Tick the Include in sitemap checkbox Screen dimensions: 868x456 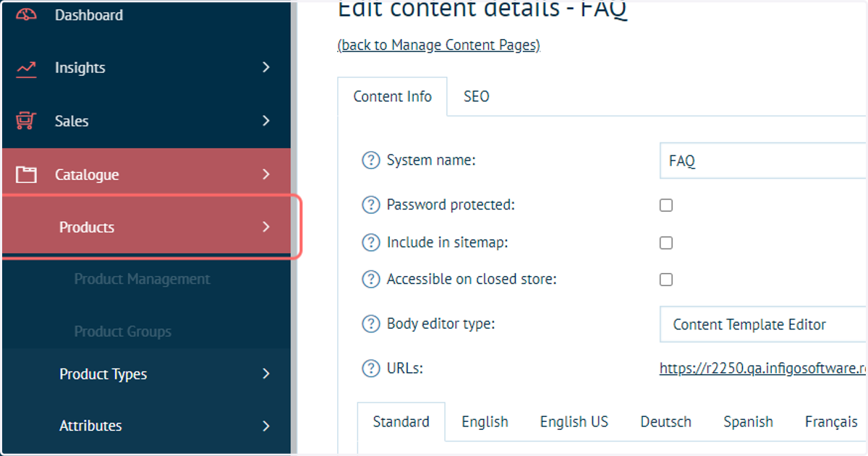click(x=666, y=243)
